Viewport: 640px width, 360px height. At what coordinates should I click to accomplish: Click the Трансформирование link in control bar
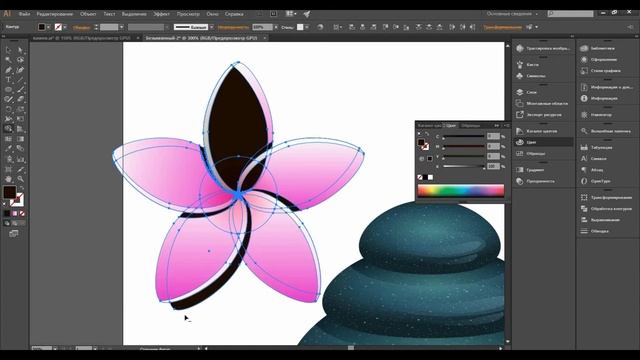502,27
